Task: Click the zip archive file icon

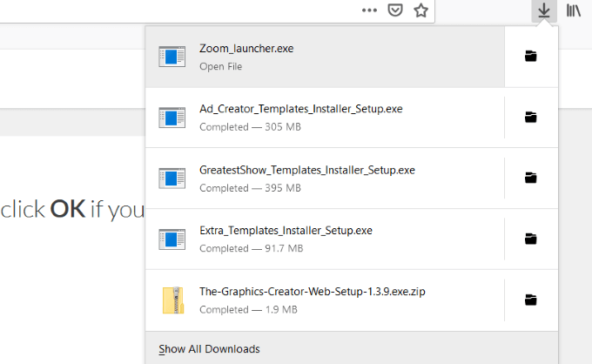Action: coord(172,300)
